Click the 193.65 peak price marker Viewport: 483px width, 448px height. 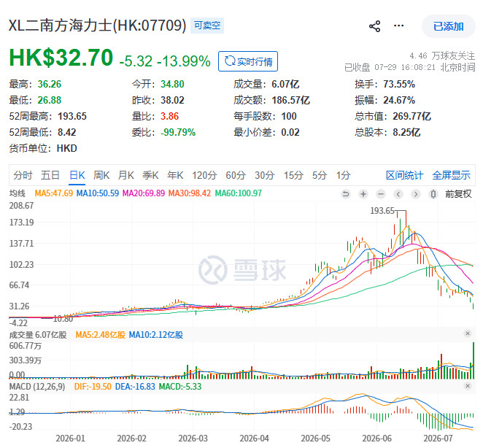pos(382,211)
